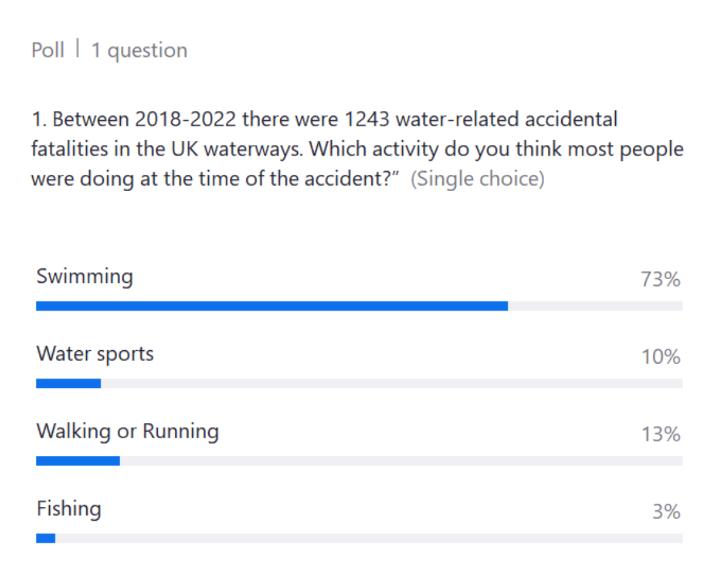The height and width of the screenshot is (576, 728).
Task: Click the 13% result label
Action: 661,435
